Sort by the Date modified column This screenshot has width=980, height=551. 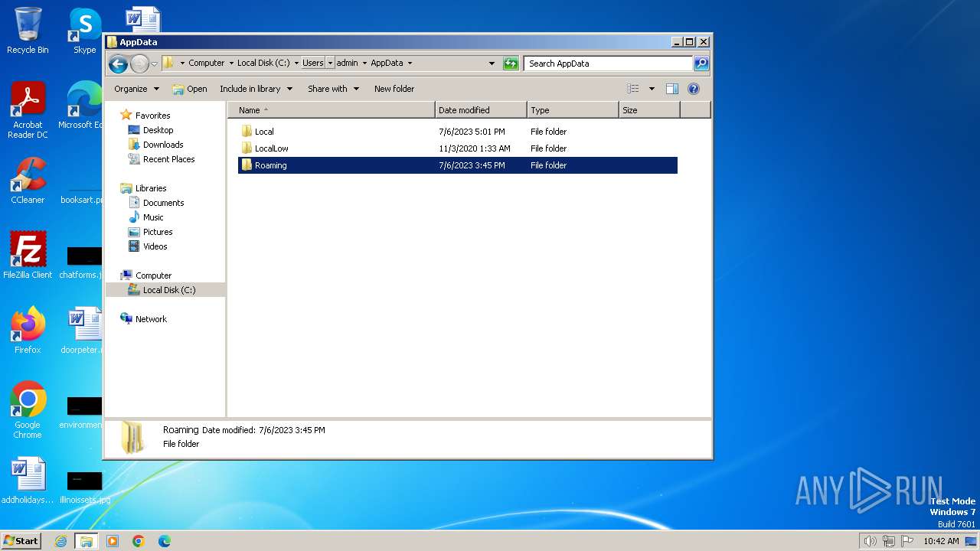point(481,110)
